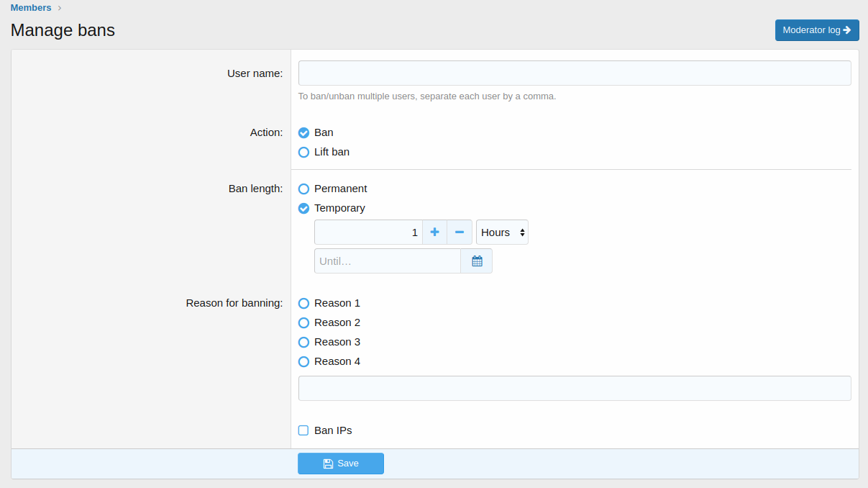Select the Ban action radio button
The width and height of the screenshot is (868, 488).
(x=304, y=132)
